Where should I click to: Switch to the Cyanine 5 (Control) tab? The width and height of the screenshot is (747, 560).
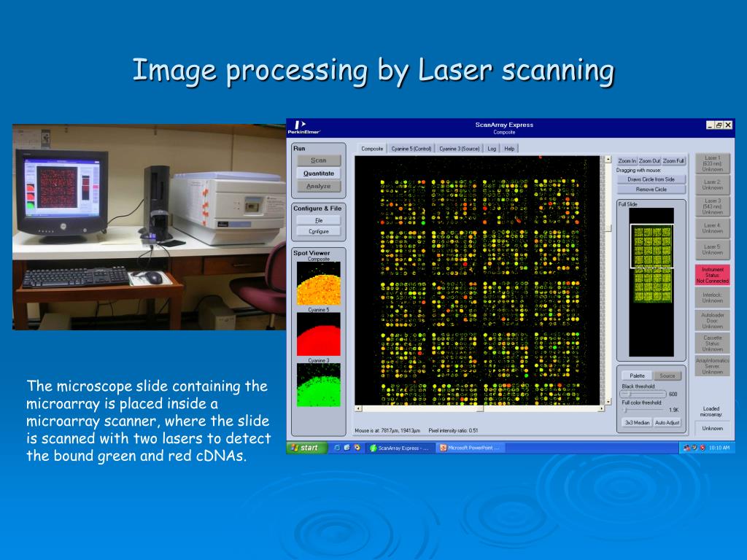pos(411,149)
